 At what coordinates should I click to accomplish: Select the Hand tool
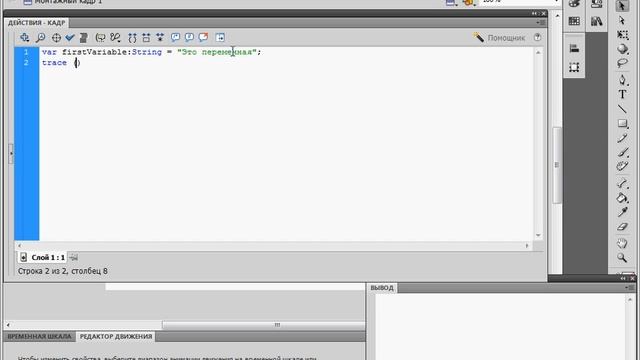click(622, 244)
